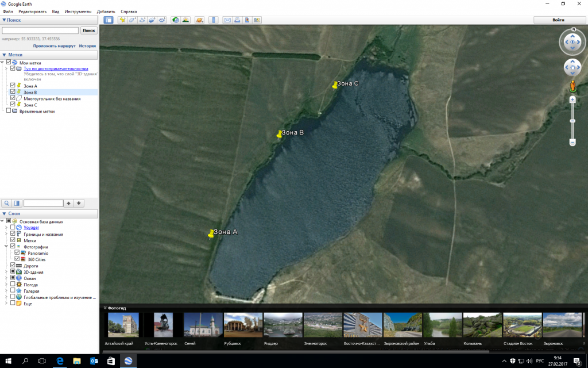Select the Add Polygon tool
Viewport: 588px width, 368px height.
[x=132, y=20]
